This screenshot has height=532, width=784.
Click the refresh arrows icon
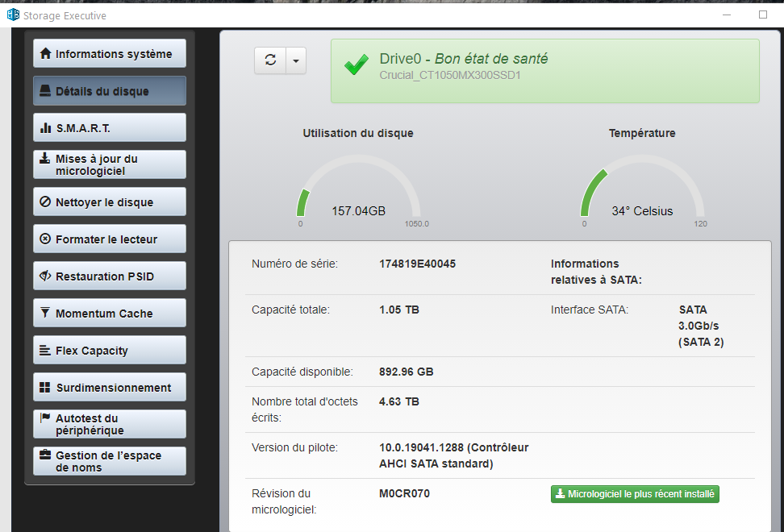coord(270,60)
